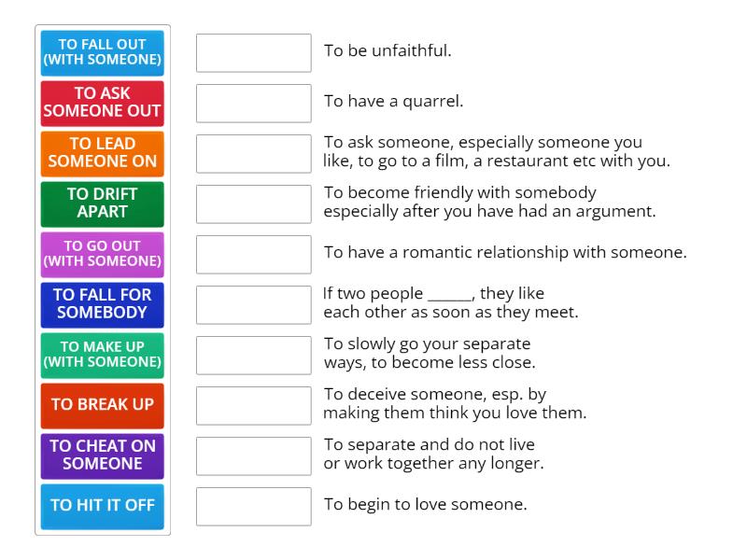Pick the 'TO HIT IT OFF' tile
This screenshot has width=747, height=560.
tap(102, 506)
